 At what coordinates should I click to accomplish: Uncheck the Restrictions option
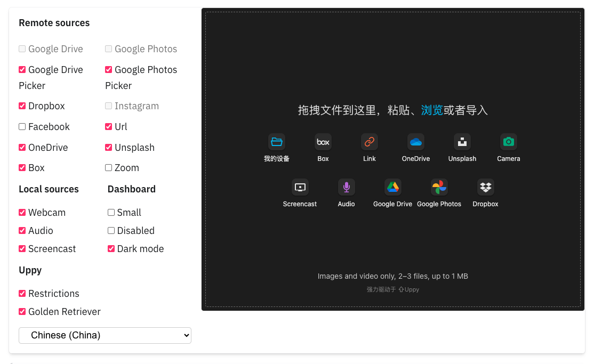[22, 294]
